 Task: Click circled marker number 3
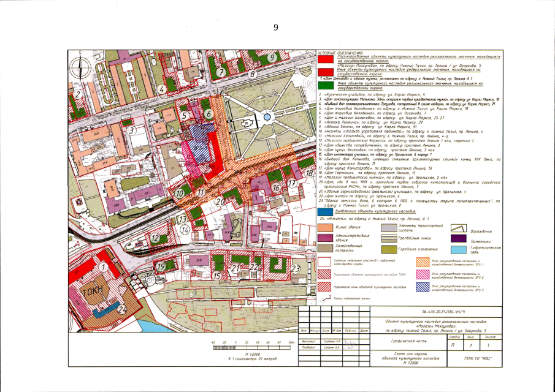pyautogui.click(x=131, y=129)
